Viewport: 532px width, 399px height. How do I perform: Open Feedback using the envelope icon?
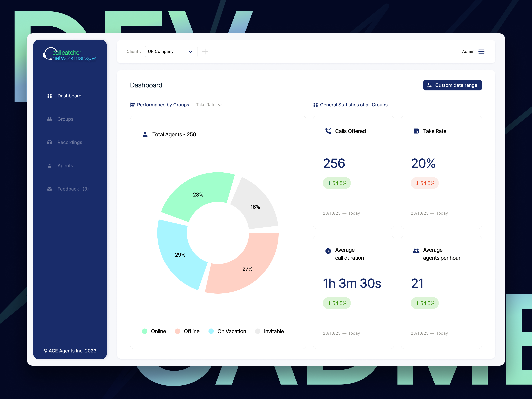pyautogui.click(x=50, y=189)
